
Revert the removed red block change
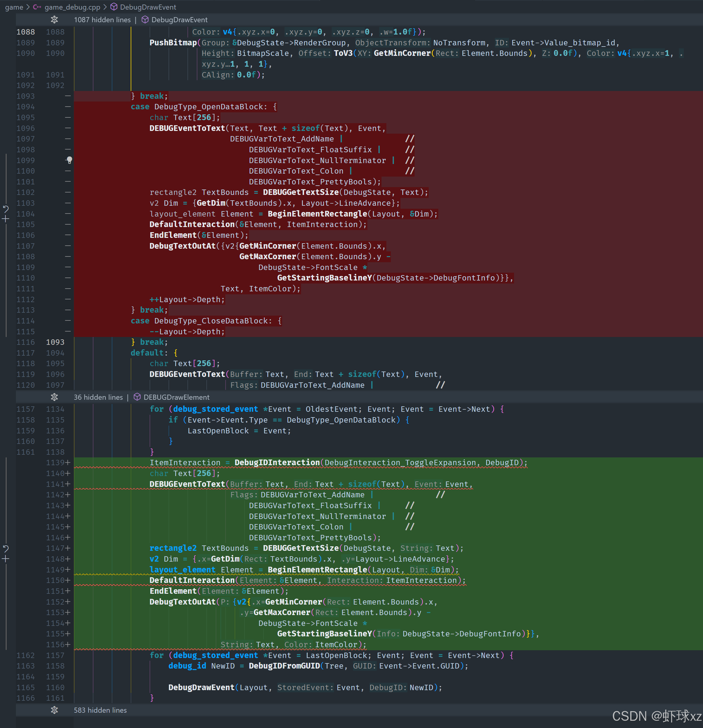(6, 209)
